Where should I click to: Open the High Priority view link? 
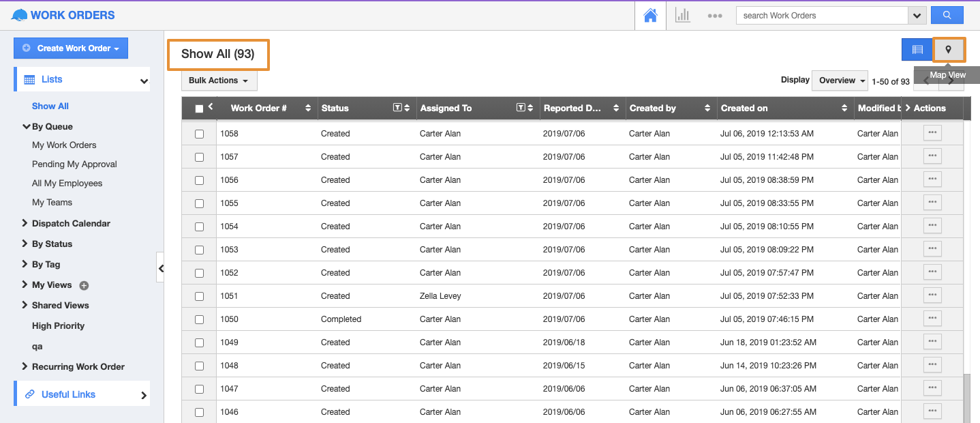58,325
